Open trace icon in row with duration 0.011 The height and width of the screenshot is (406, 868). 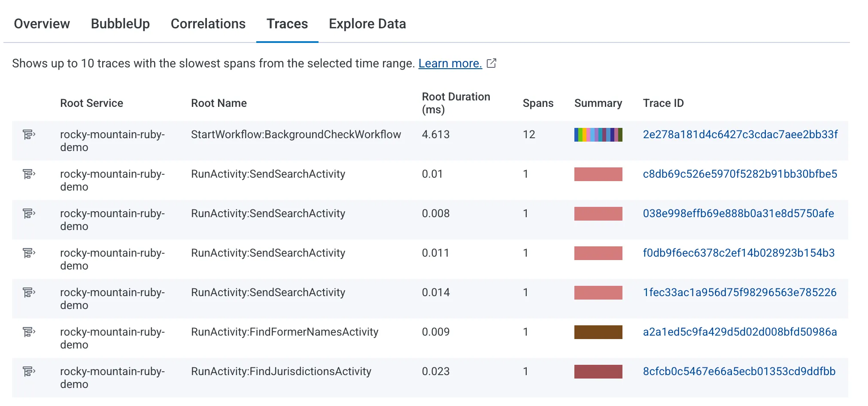coord(29,253)
